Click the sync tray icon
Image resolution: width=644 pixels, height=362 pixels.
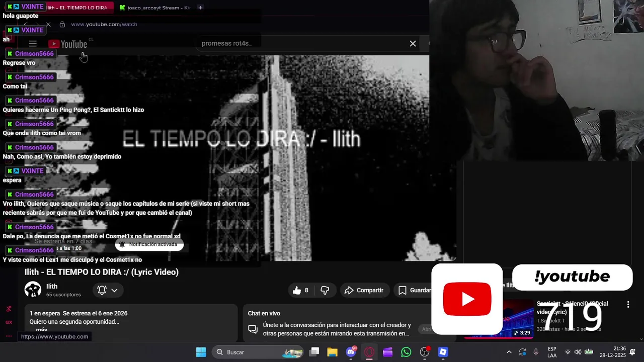coord(523,352)
